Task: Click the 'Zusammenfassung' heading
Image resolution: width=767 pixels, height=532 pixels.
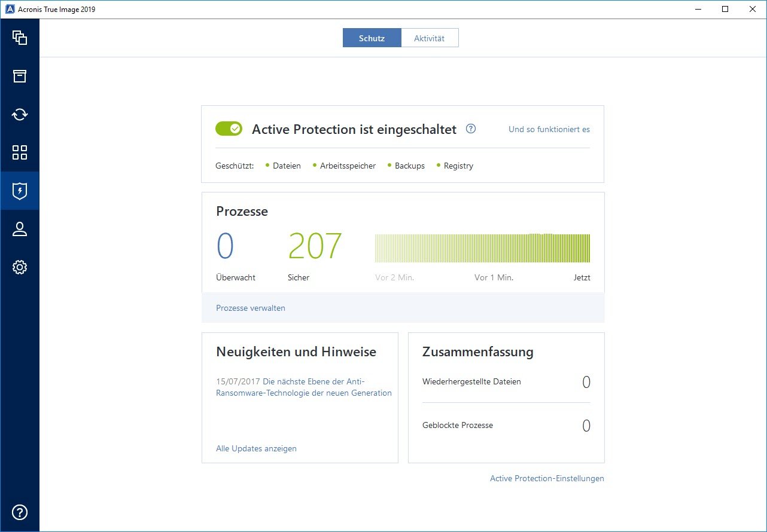Action: click(478, 352)
